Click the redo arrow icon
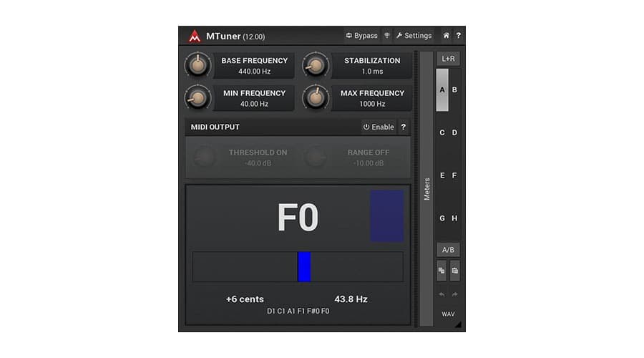The image size is (644, 358). tap(454, 294)
